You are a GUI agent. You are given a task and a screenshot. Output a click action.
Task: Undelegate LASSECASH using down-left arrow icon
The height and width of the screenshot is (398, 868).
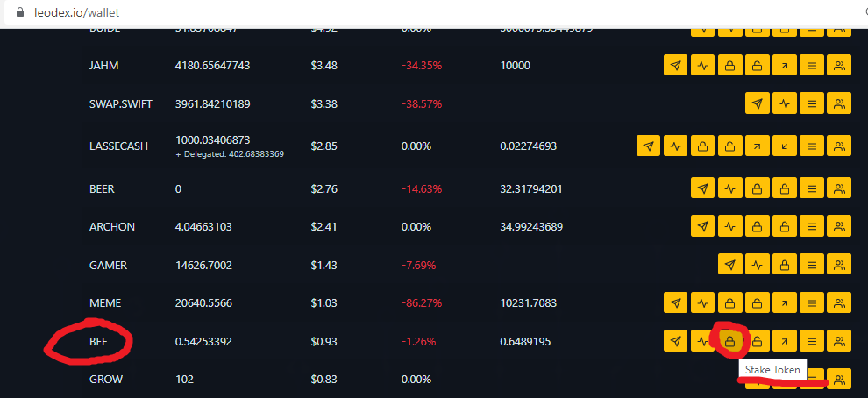click(x=784, y=146)
